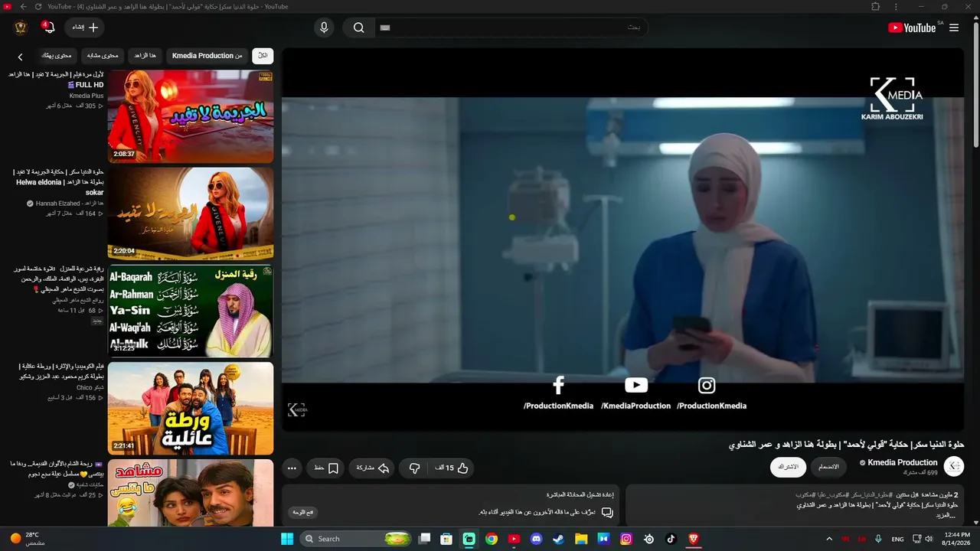Open Brave browser from the taskbar
The width and height of the screenshot is (980, 551).
pos(694,539)
